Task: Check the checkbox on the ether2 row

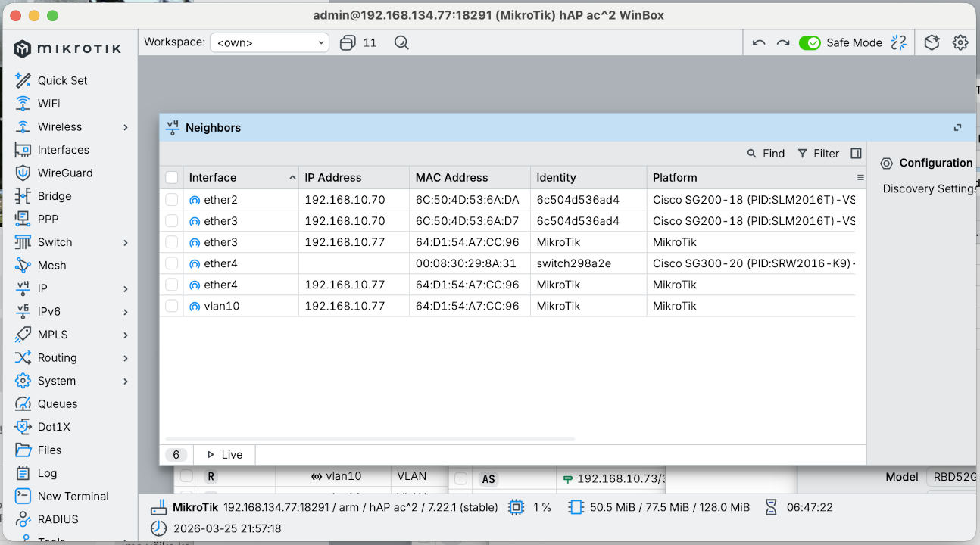Action: pyautogui.click(x=172, y=199)
